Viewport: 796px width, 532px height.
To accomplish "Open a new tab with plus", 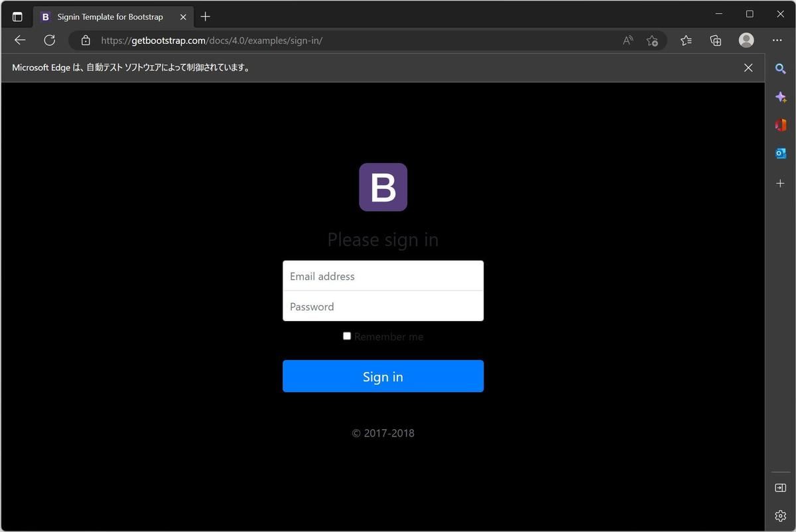I will [206, 17].
